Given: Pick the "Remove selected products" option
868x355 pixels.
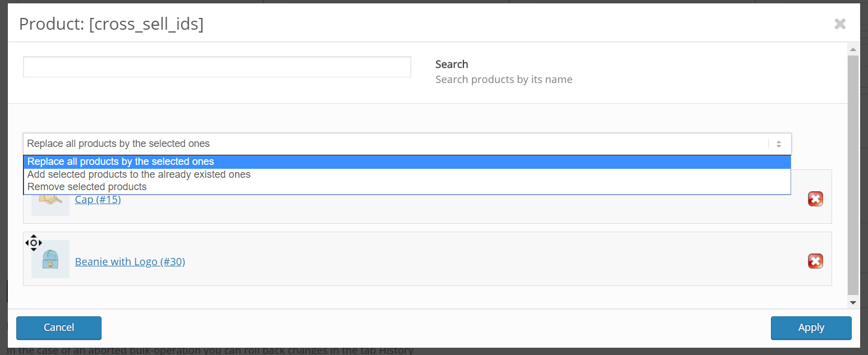Looking at the screenshot, I should (x=87, y=187).
